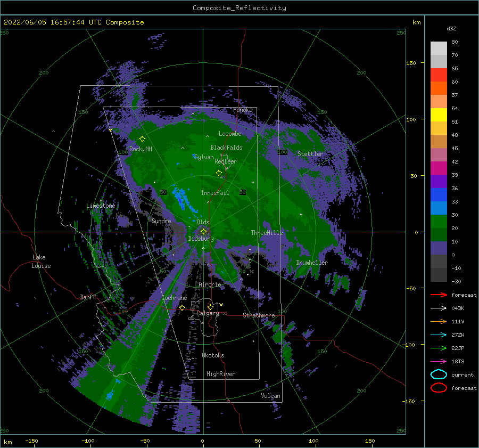Click the Composite_Reflectivity title

coord(240,8)
